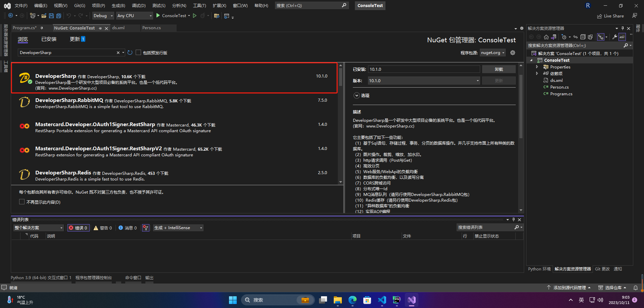Navigate backward with the toolbar back arrow
This screenshot has height=308, width=644.
(11, 15)
